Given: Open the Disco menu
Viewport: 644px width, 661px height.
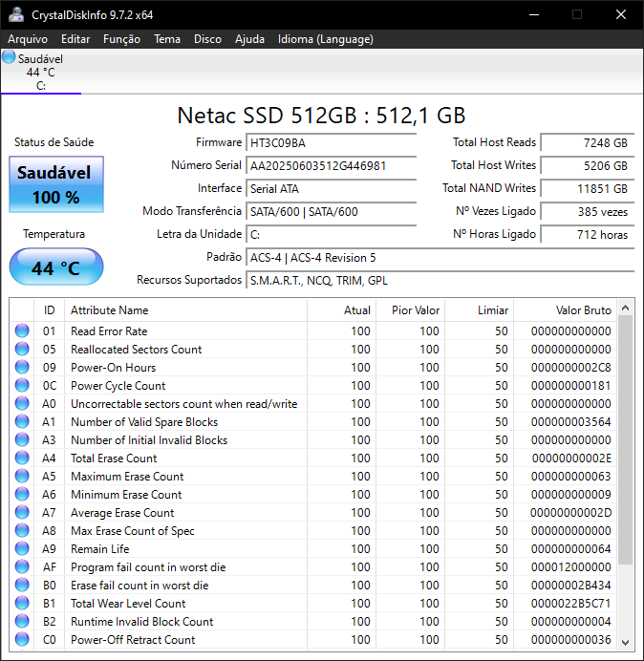Looking at the screenshot, I should pos(207,39).
